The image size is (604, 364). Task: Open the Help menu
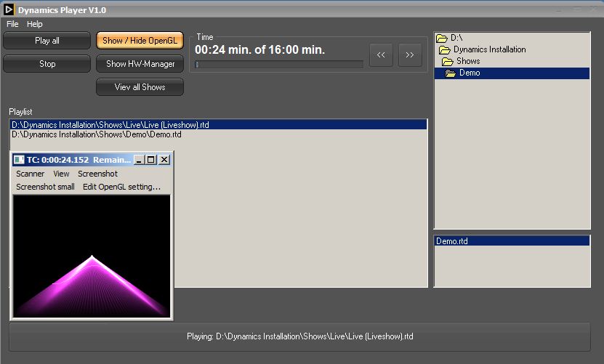(x=35, y=24)
